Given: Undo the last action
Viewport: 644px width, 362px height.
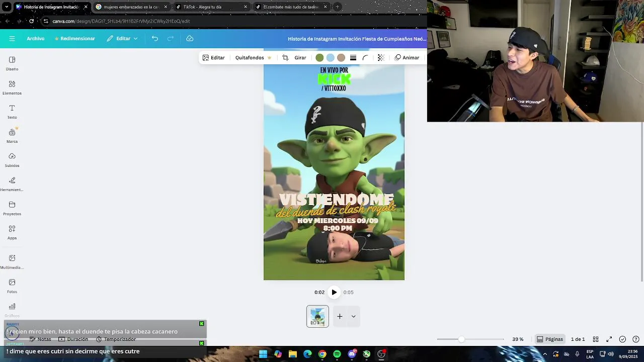Looking at the screenshot, I should (155, 39).
